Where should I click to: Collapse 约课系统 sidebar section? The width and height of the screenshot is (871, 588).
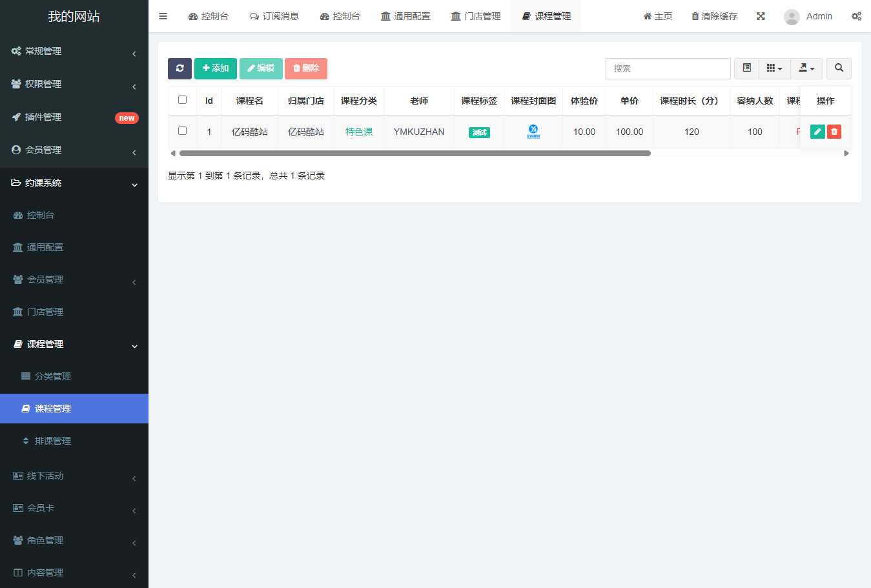74,183
